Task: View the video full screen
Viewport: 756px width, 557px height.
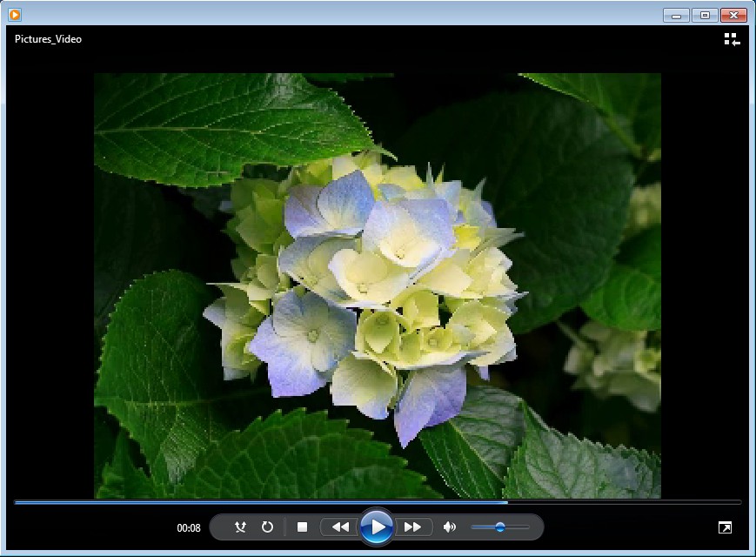Action: point(725,527)
